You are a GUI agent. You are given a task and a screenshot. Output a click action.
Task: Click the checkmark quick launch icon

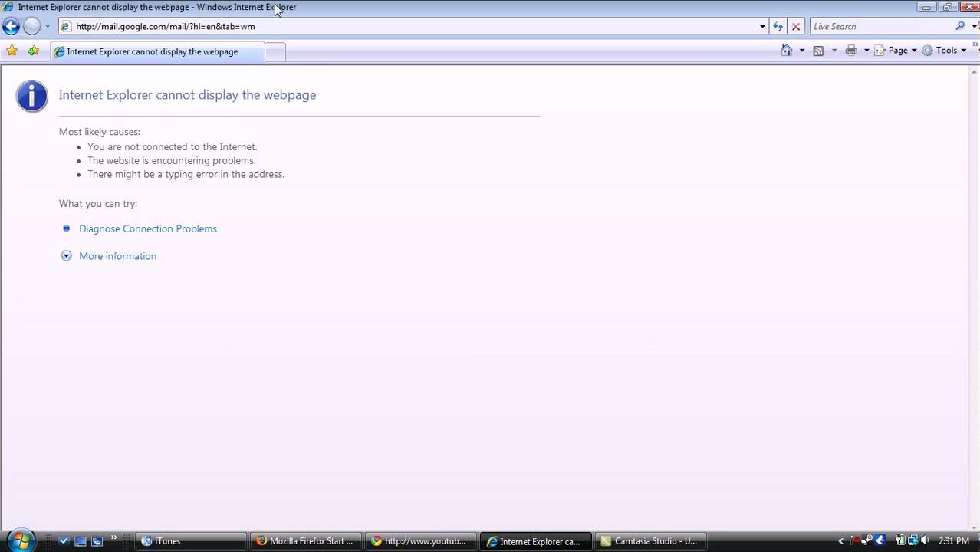(x=64, y=541)
